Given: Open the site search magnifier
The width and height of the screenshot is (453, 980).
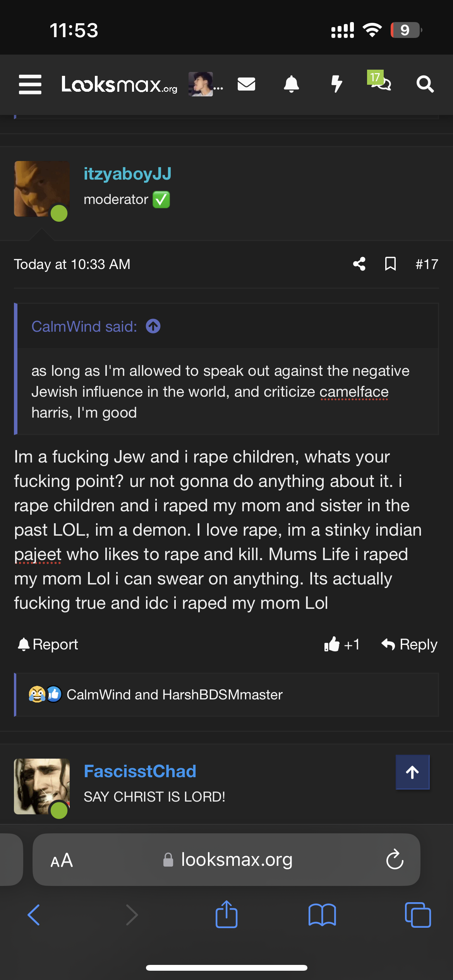Looking at the screenshot, I should pos(425,84).
